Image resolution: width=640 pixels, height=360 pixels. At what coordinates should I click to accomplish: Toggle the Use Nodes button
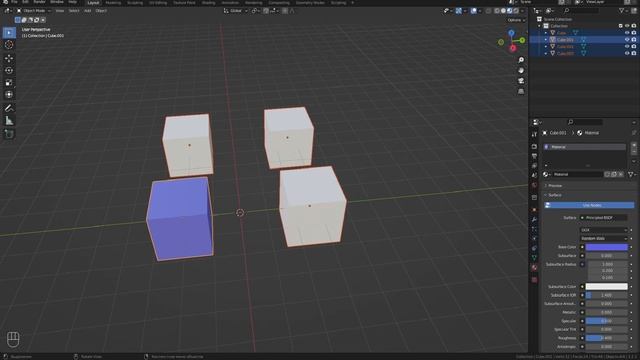[589, 205]
